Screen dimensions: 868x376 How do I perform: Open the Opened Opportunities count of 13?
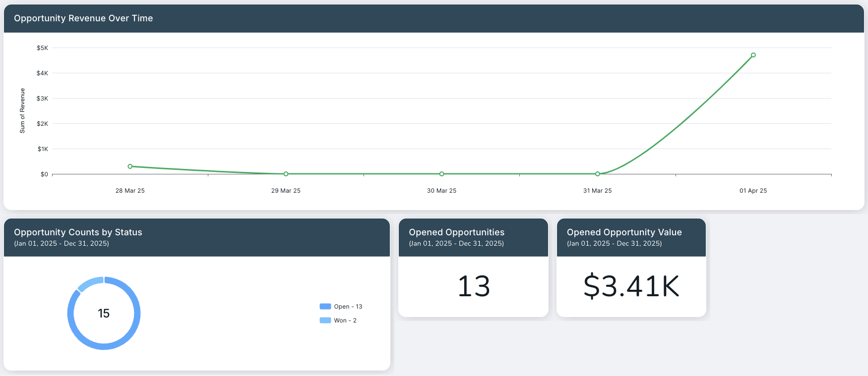coord(473,286)
